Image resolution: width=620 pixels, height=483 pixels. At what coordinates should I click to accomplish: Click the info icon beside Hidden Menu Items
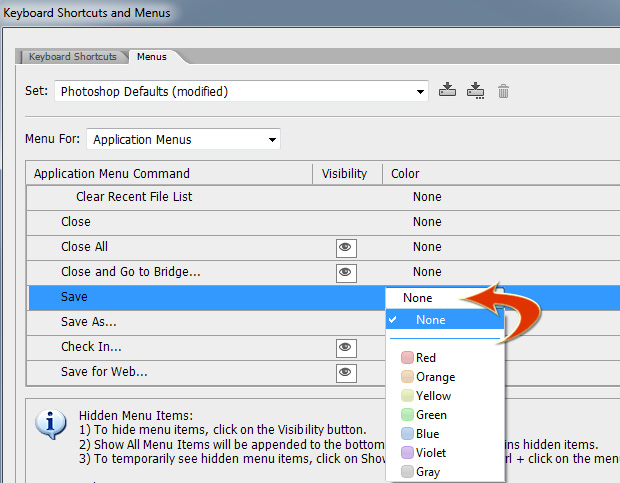click(51, 424)
